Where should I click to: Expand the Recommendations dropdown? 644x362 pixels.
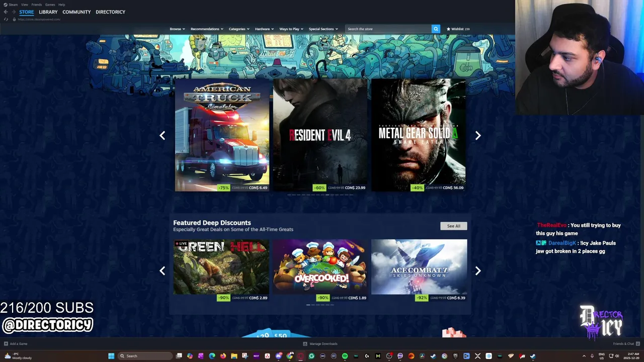click(x=207, y=29)
